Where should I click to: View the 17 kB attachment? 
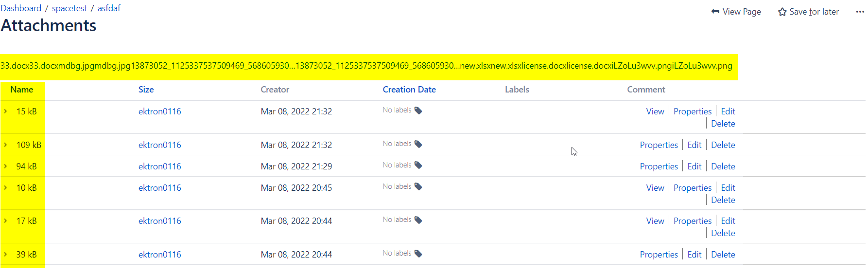(x=655, y=221)
